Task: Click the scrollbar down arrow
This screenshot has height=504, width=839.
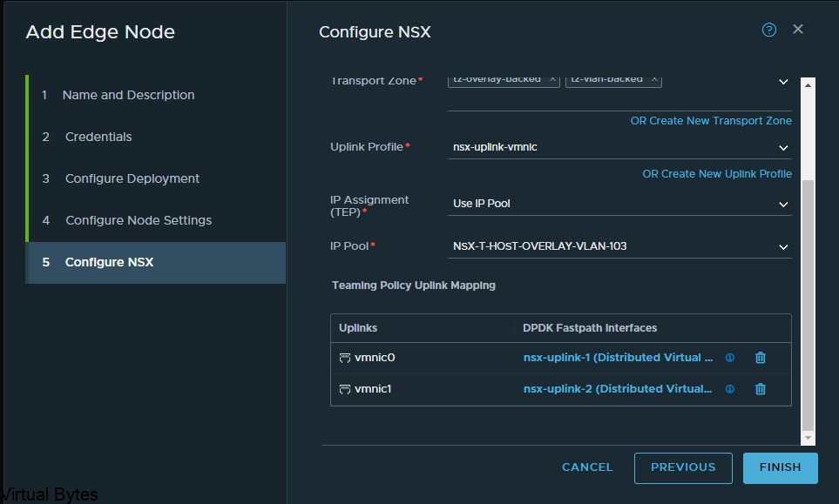Action: click(808, 438)
